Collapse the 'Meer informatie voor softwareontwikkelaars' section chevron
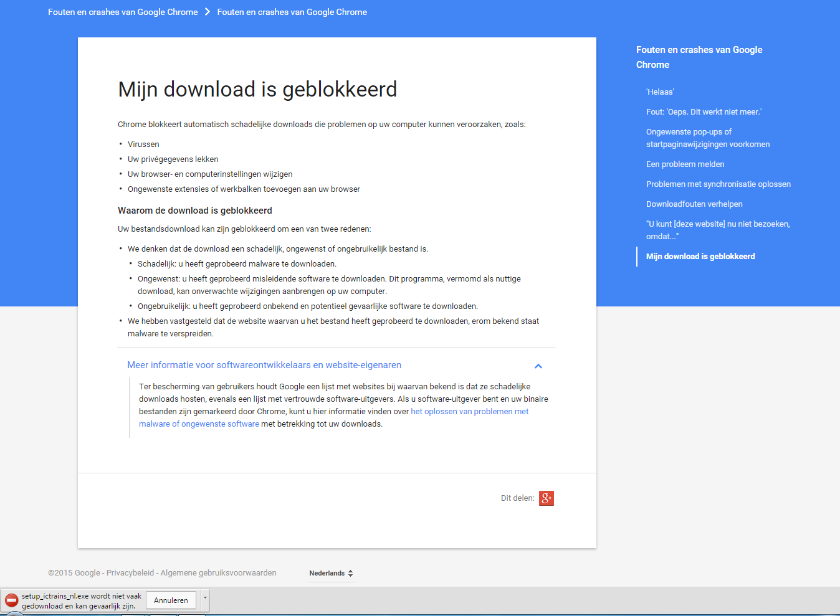The height and width of the screenshot is (616, 840). click(538, 366)
